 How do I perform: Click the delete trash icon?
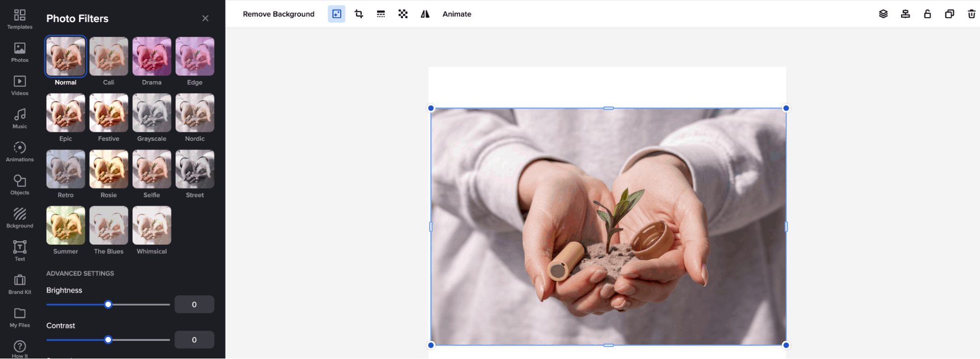972,14
